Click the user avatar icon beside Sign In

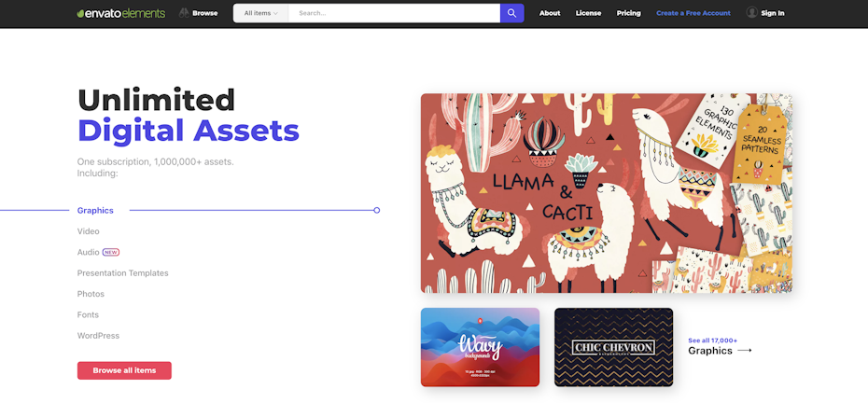point(751,13)
